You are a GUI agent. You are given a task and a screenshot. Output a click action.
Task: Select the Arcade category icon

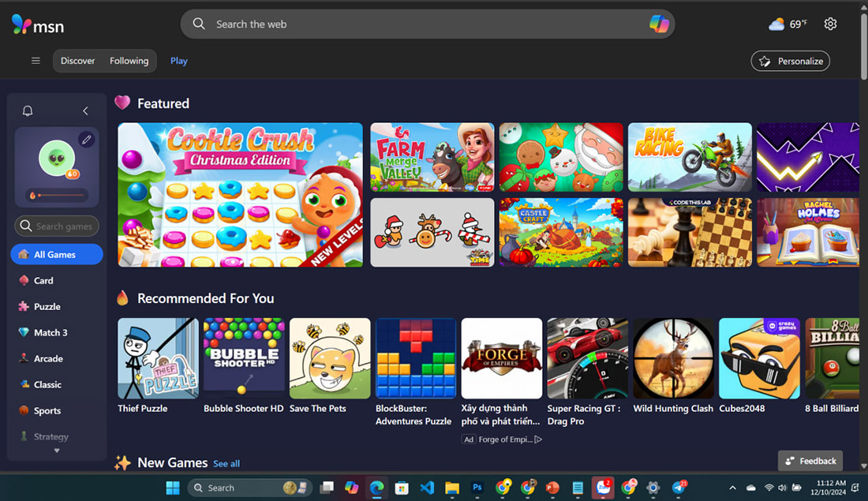point(26,358)
